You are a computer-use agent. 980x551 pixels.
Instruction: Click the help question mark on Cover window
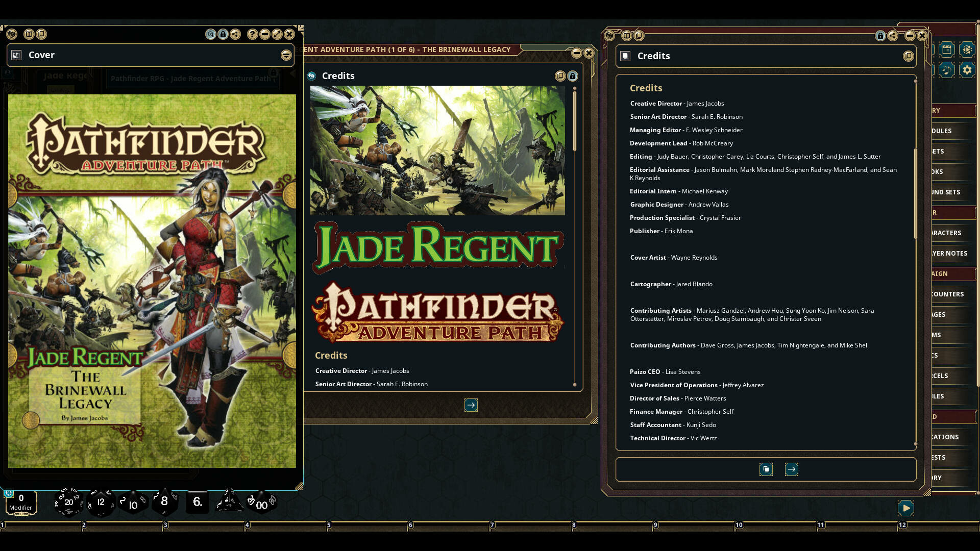(x=252, y=34)
